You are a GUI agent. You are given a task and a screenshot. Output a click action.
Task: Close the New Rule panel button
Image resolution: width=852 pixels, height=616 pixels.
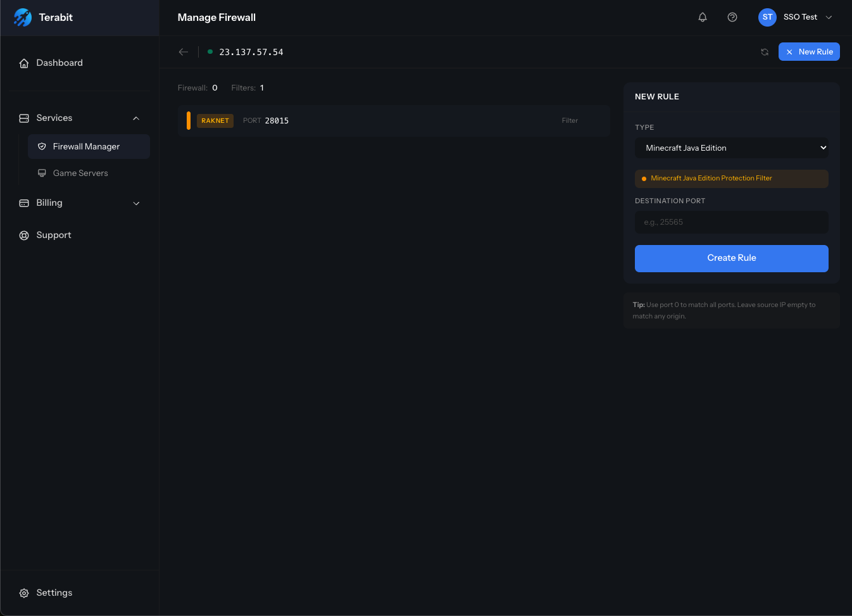pos(808,52)
